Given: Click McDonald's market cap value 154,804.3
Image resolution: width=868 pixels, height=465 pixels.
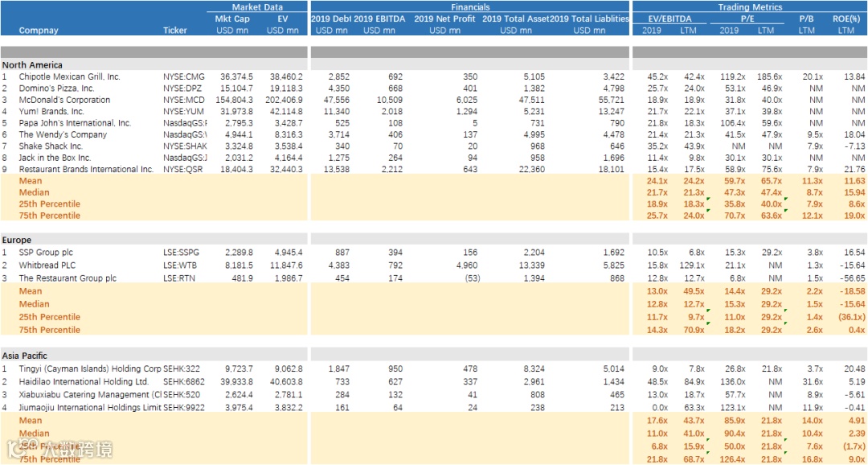Looking at the screenshot, I should [234, 100].
